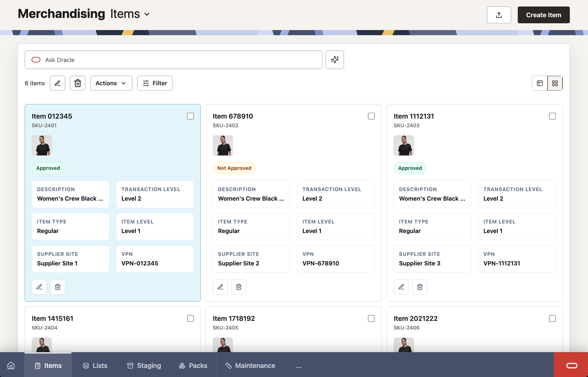Open the Filter button
The width and height of the screenshot is (588, 377).
click(x=155, y=83)
